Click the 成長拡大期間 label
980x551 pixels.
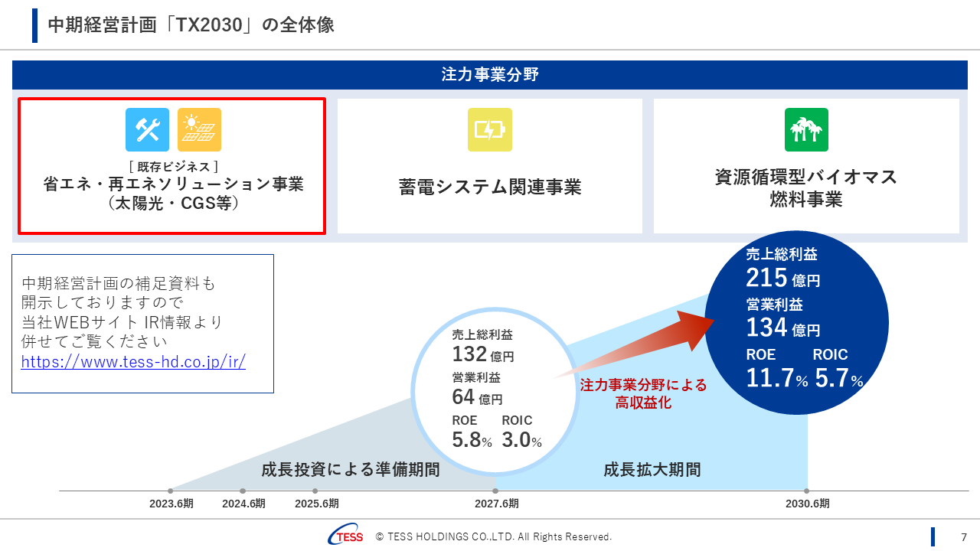653,470
